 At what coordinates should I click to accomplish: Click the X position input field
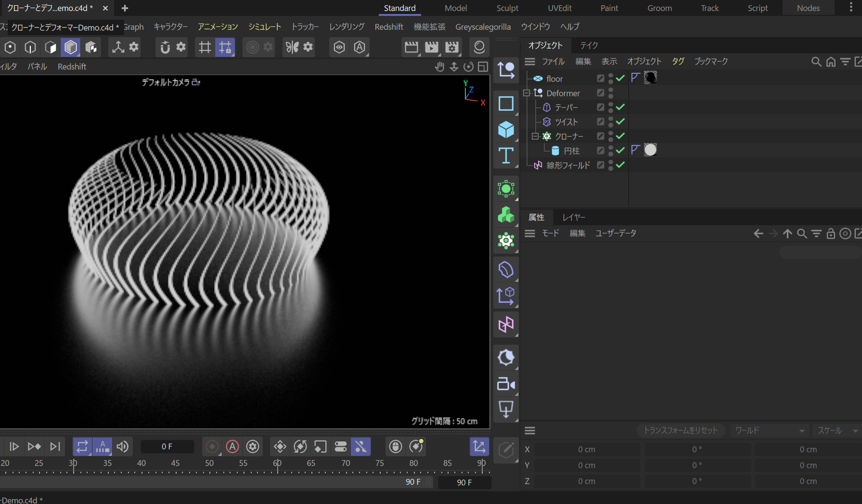[587, 449]
